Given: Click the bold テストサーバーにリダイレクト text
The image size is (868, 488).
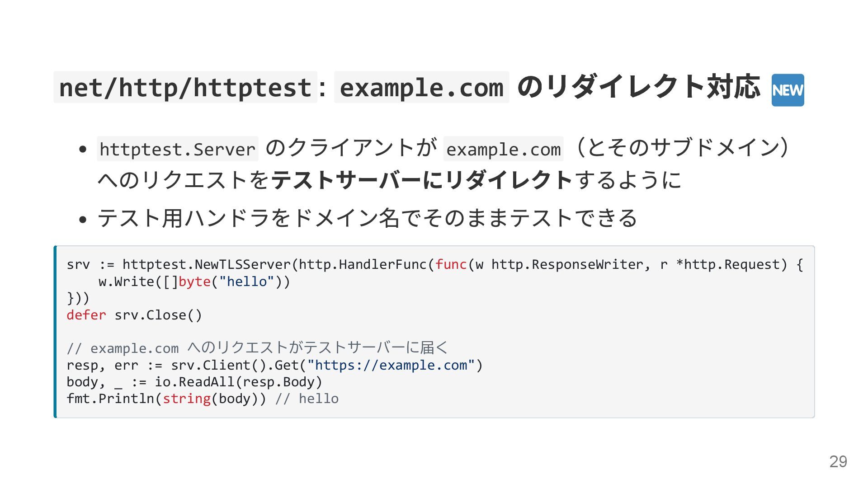Looking at the screenshot, I should tap(422, 180).
